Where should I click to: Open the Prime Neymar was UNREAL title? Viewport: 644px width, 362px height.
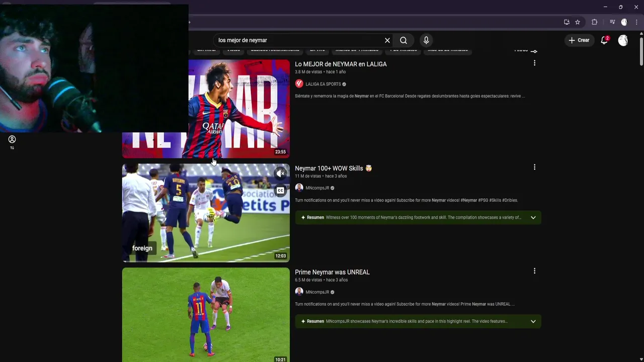tap(332, 272)
